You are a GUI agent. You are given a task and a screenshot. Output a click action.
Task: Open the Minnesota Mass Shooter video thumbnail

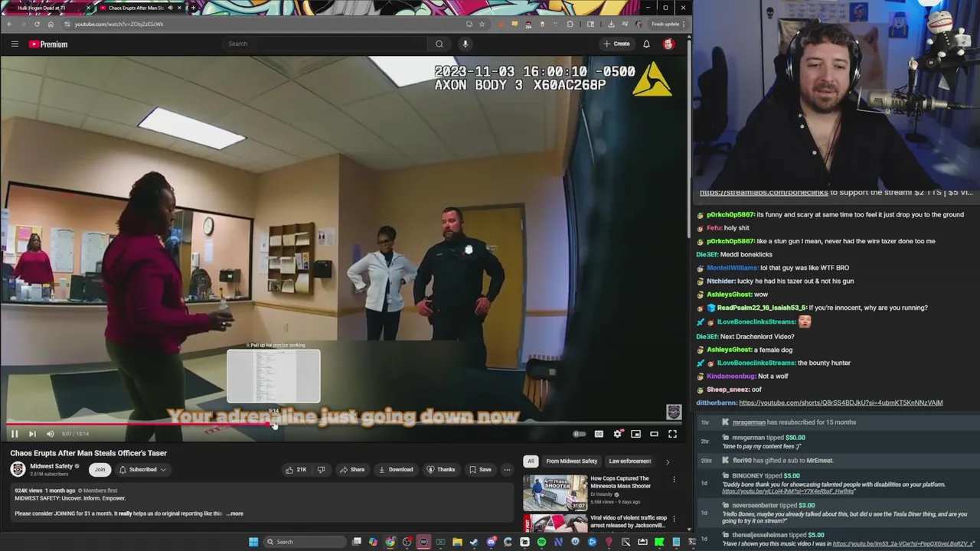(x=555, y=492)
